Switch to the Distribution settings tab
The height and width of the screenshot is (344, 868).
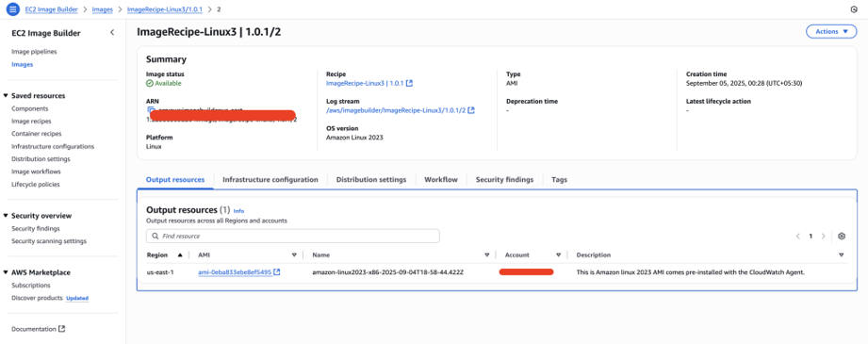371,179
